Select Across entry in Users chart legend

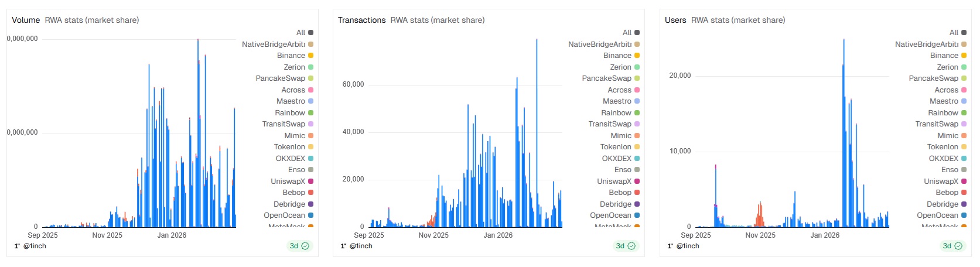[x=946, y=90]
